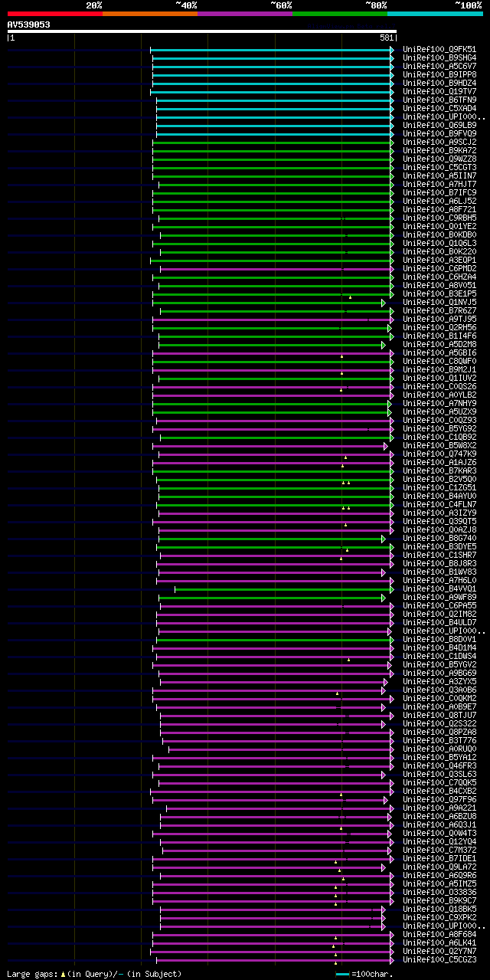Click the white query sequence bar
Image resolution: width=490 pixels, height=980 pixels.
pyautogui.click(x=201, y=31)
